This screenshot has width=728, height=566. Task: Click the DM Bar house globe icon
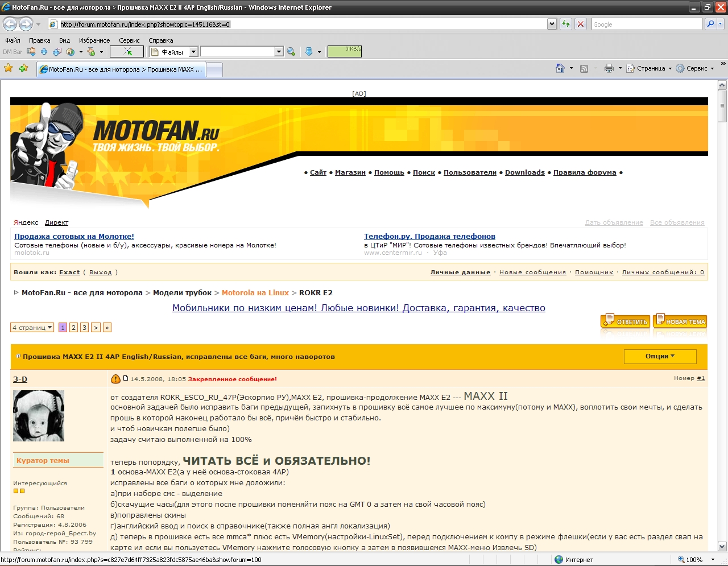coord(71,52)
